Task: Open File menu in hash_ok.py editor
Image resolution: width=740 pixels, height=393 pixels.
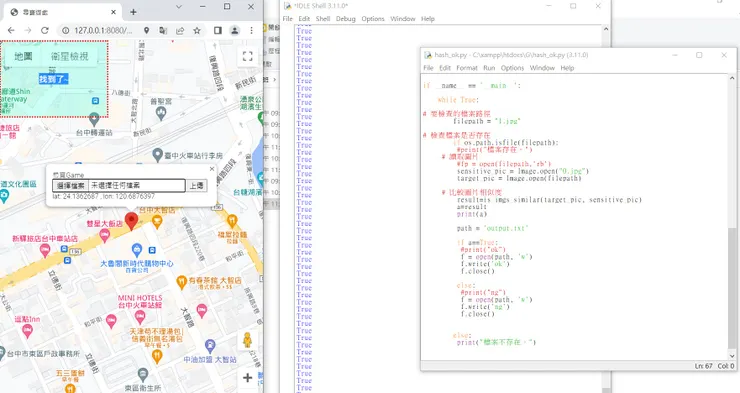Action: point(428,68)
